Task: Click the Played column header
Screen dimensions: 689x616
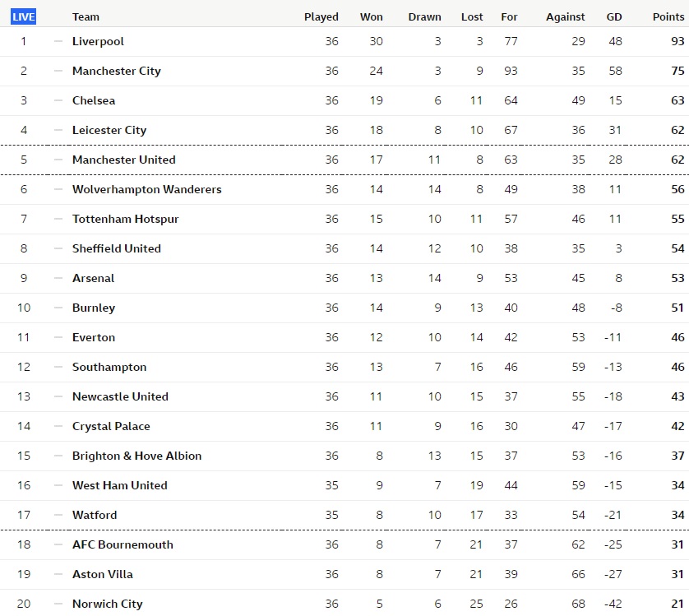Action: tap(321, 16)
